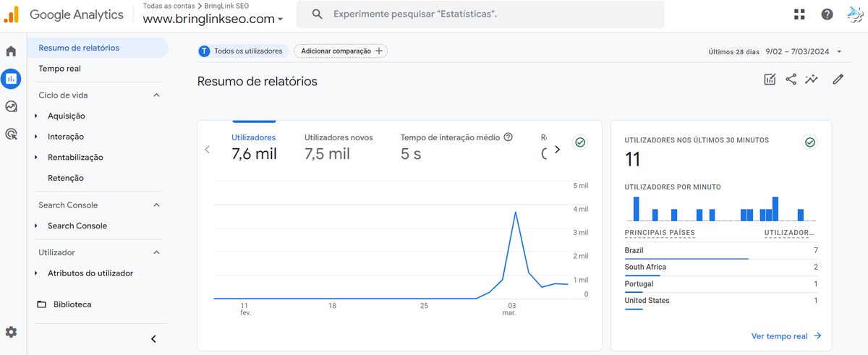
Task: Collapse the Utilizador section
Action: tap(156, 252)
